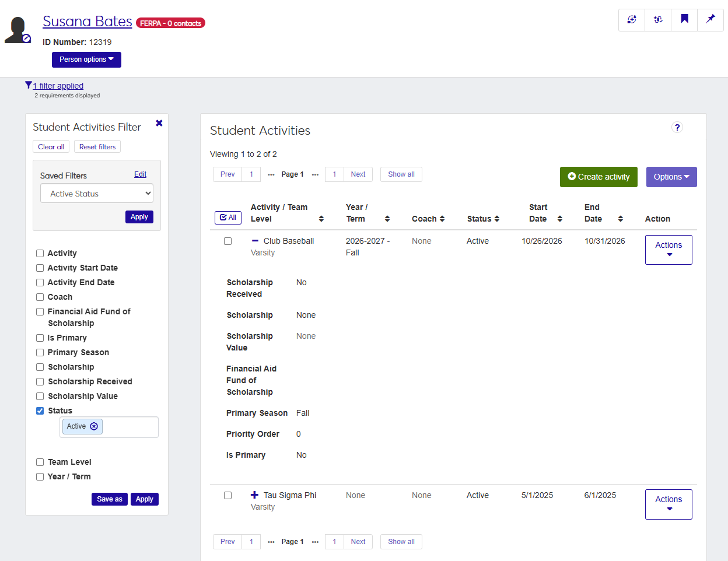Open the help icon on Student Activities panel
This screenshot has width=728, height=561.
(x=677, y=127)
